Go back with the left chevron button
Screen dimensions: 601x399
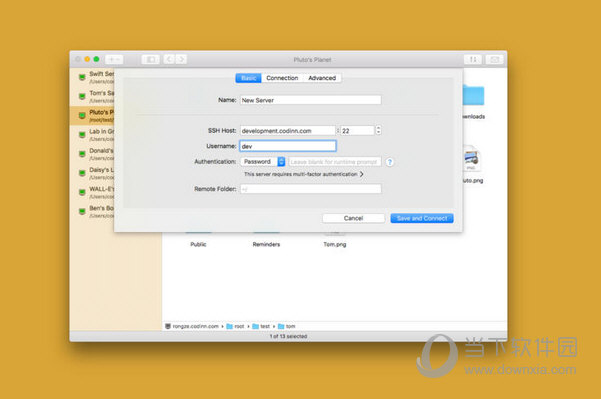169,59
